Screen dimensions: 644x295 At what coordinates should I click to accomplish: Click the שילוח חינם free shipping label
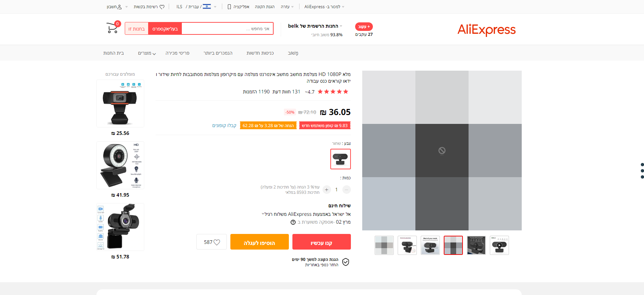[340, 206]
